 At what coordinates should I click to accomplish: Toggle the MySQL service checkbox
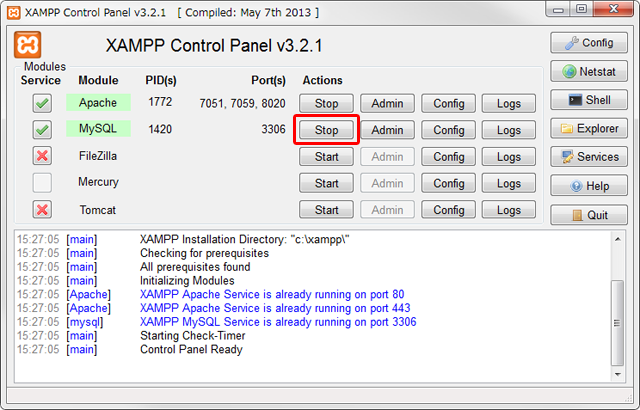click(42, 130)
